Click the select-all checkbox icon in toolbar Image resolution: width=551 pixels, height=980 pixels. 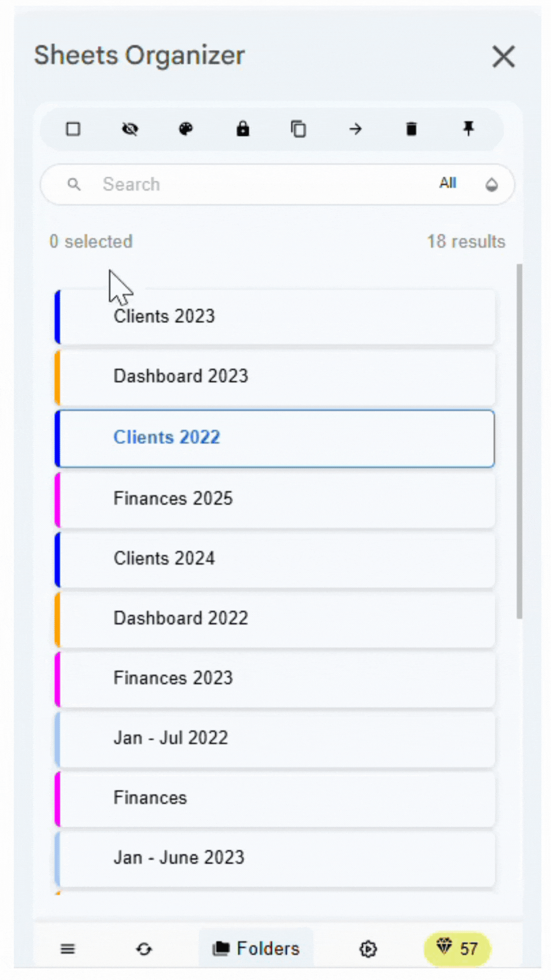tap(73, 129)
